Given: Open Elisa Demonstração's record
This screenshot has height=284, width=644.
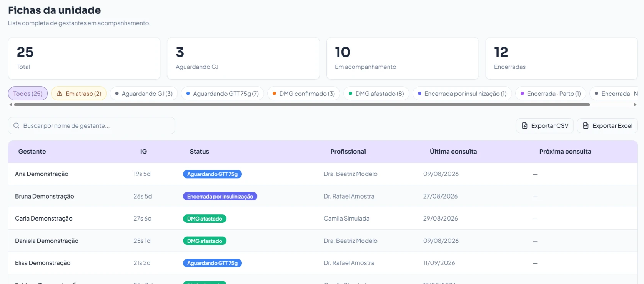Looking at the screenshot, I should tap(323, 263).
